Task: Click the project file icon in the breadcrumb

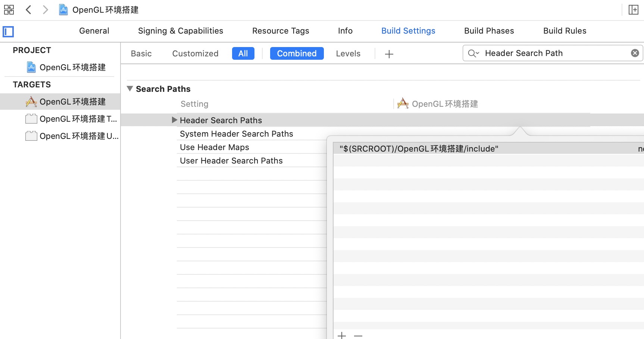Action: tap(63, 10)
